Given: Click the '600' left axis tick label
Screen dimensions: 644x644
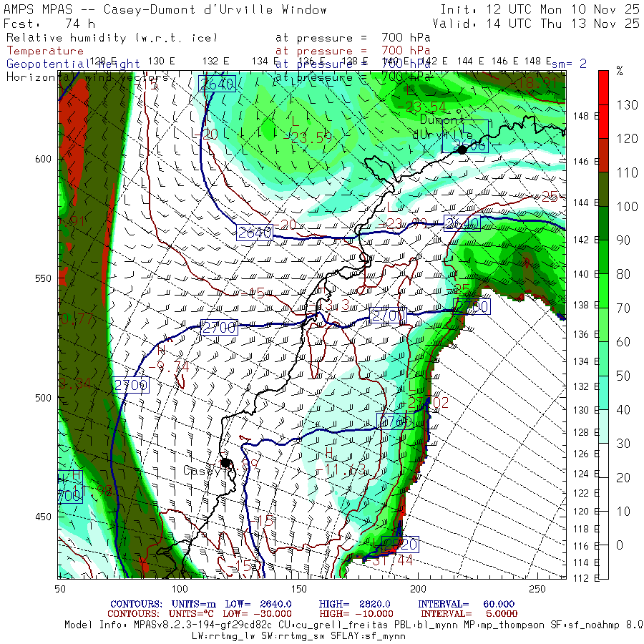Looking at the screenshot, I should [43, 159].
